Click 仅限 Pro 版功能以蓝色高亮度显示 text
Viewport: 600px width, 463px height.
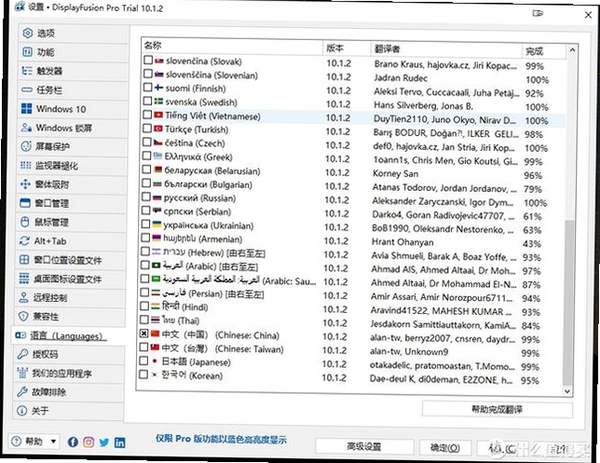click(221, 439)
